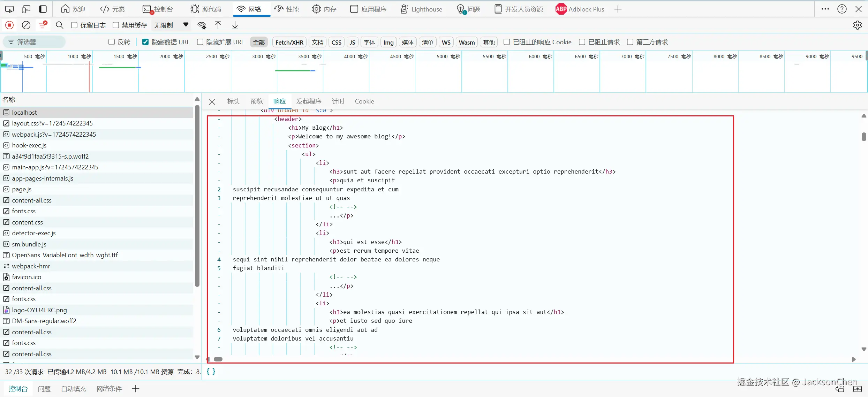Screen dimensions: 868x397
Task: Select webpack-hmr in request list
Action: (31, 266)
